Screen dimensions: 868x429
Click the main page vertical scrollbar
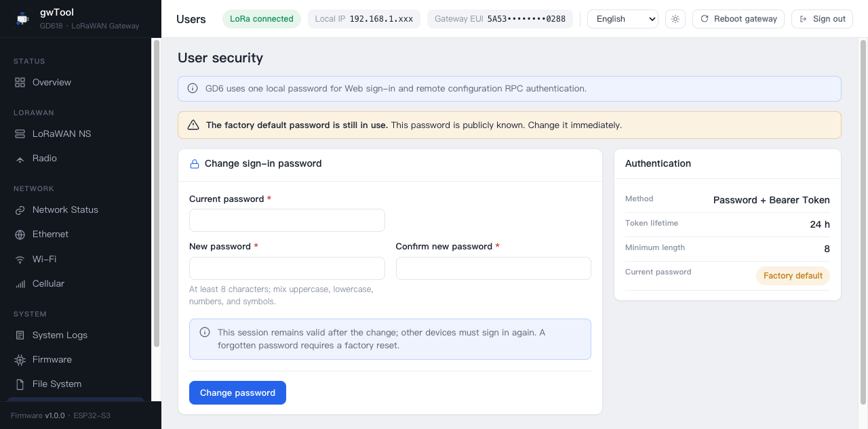[x=863, y=224]
